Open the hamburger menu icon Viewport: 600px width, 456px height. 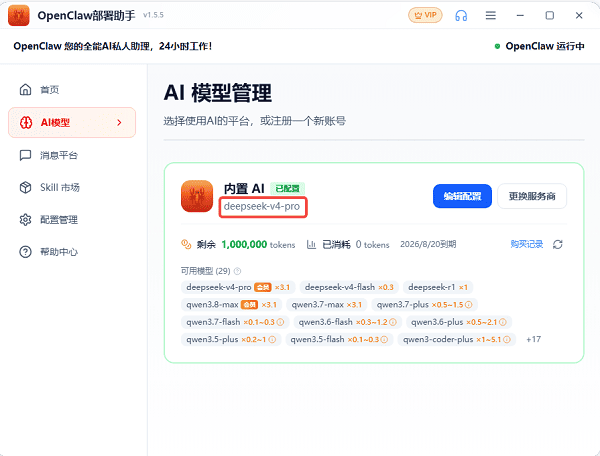coord(491,15)
